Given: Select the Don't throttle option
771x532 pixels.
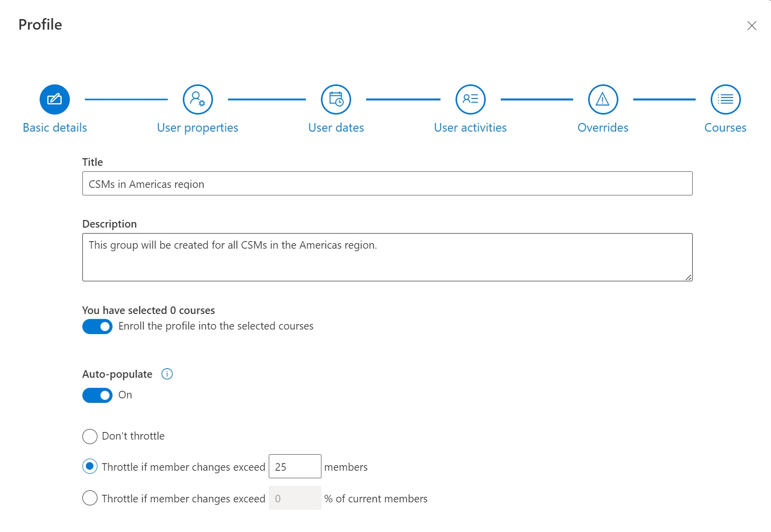Looking at the screenshot, I should pyautogui.click(x=90, y=437).
